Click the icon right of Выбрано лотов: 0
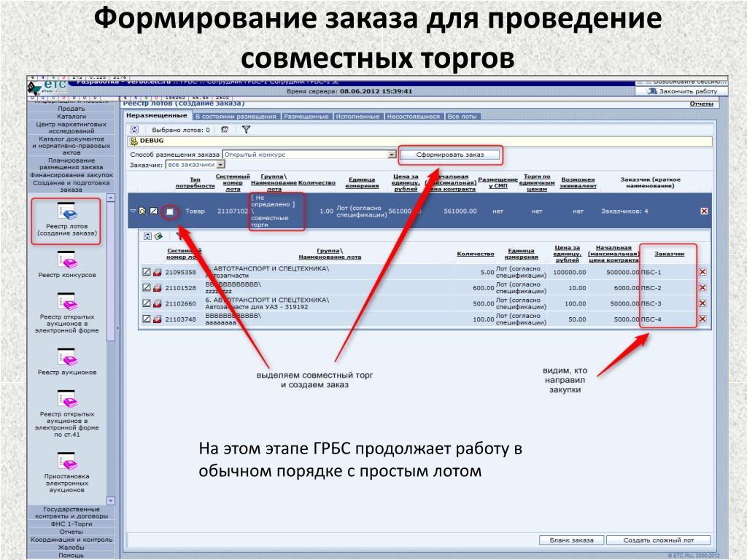The width and height of the screenshot is (747, 560). pos(225,130)
